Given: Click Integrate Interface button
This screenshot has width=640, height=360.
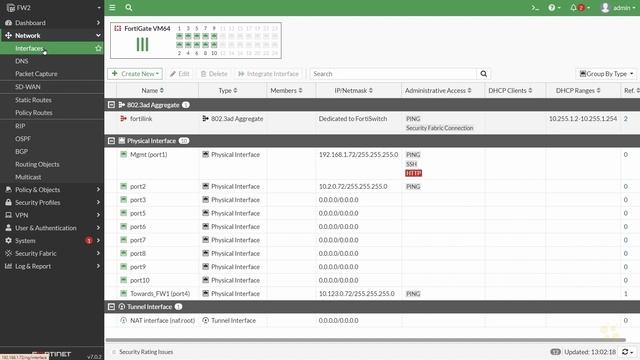Looking at the screenshot, I should pos(268,74).
